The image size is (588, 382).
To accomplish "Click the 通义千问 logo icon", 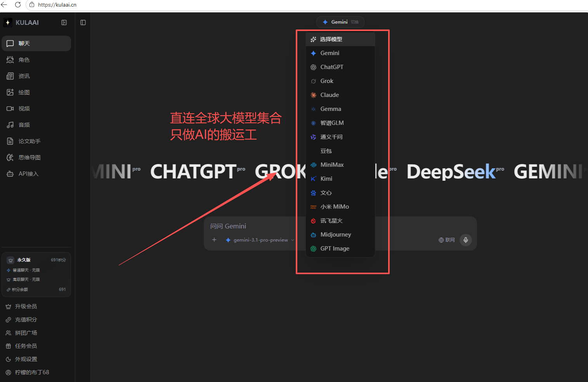I will pyautogui.click(x=314, y=137).
